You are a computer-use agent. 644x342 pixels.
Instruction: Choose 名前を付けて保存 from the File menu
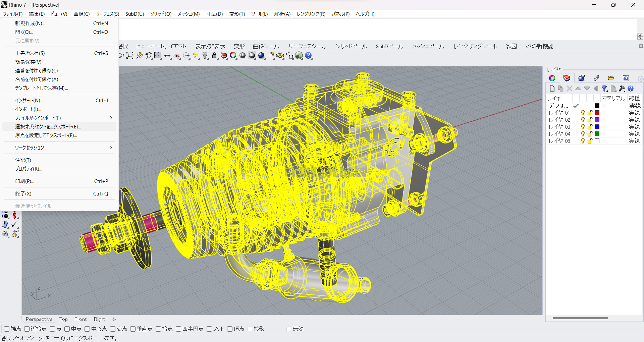point(38,79)
